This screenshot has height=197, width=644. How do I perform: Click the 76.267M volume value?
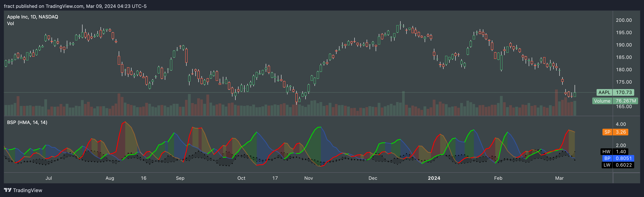click(x=626, y=101)
